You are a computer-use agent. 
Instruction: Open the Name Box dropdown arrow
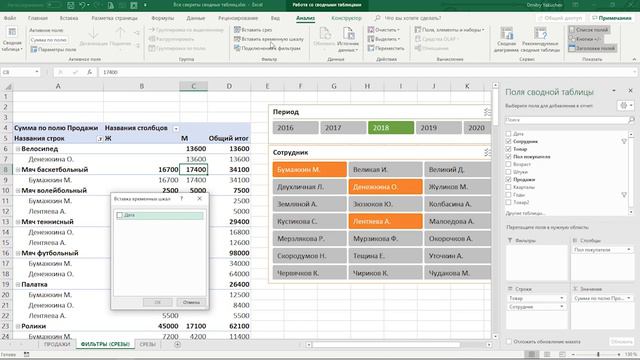point(37,72)
